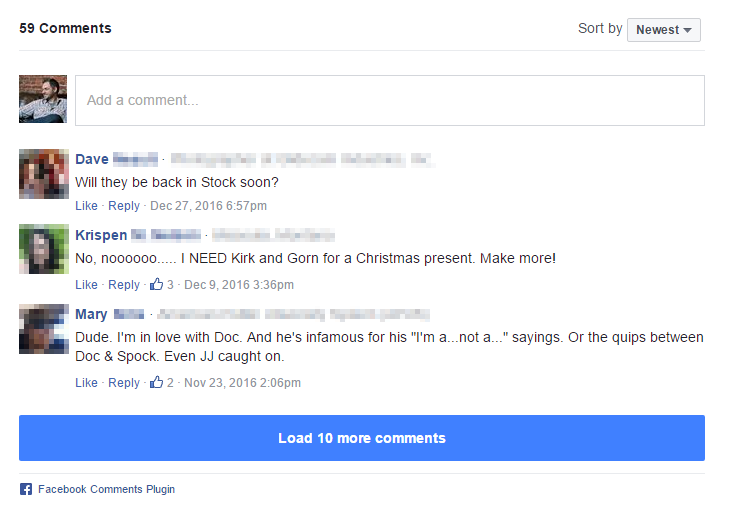
Task: Reply to Krispen's comment
Action: (124, 284)
